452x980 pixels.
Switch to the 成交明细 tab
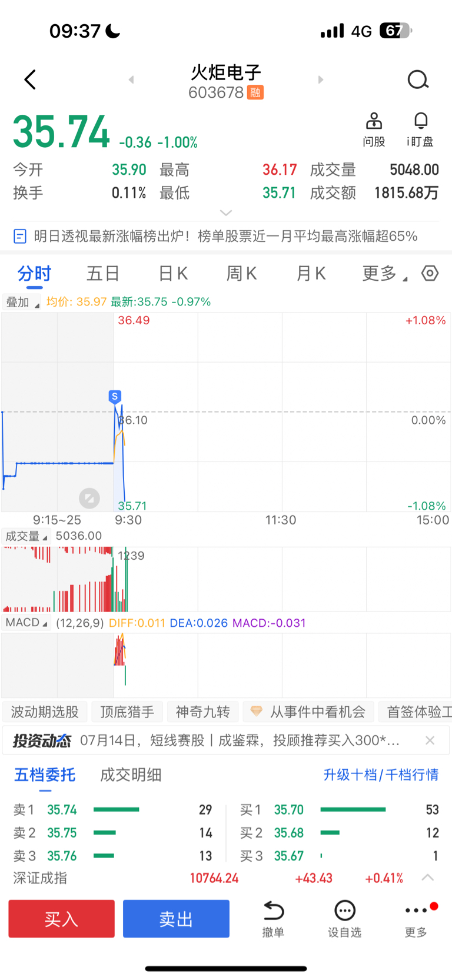131,775
